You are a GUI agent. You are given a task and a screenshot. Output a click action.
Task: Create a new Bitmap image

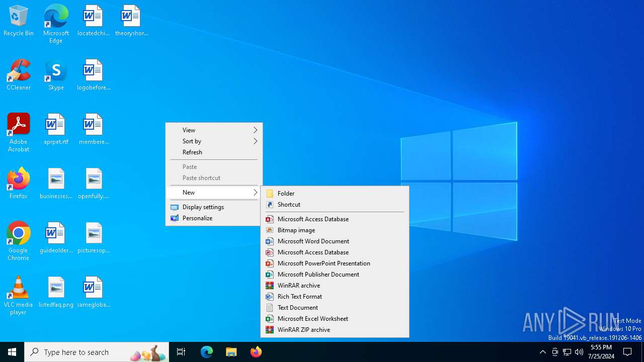(335, 230)
